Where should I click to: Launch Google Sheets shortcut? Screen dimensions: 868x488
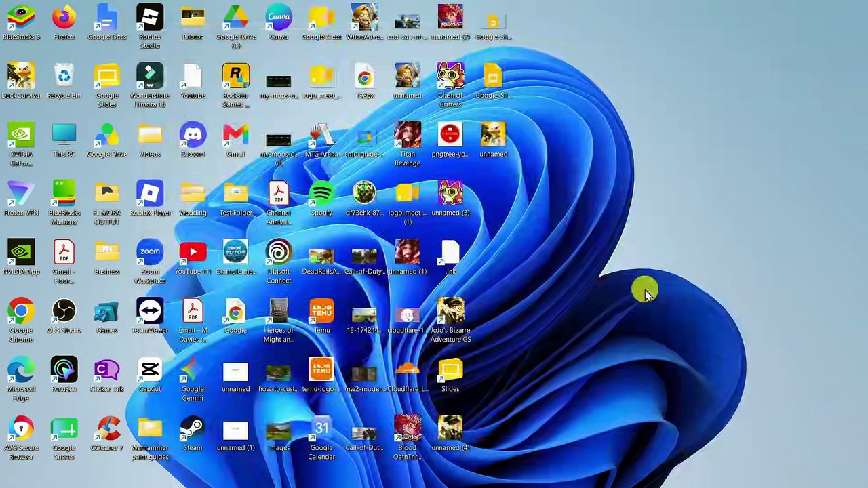(x=64, y=428)
